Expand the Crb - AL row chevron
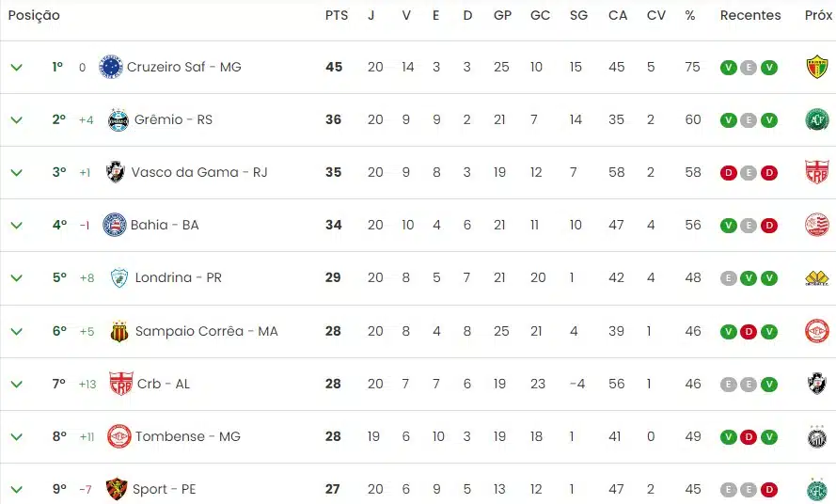The width and height of the screenshot is (836, 504). 16,384
